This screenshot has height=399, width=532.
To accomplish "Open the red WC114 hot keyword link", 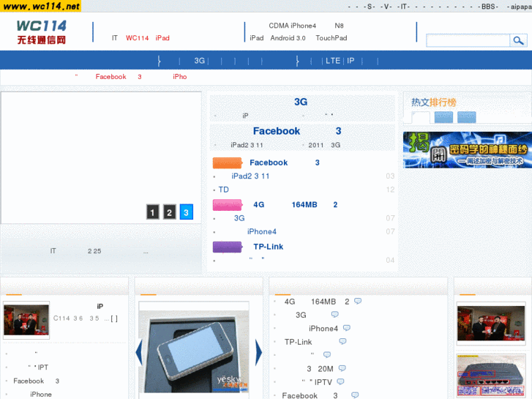I will click(137, 38).
